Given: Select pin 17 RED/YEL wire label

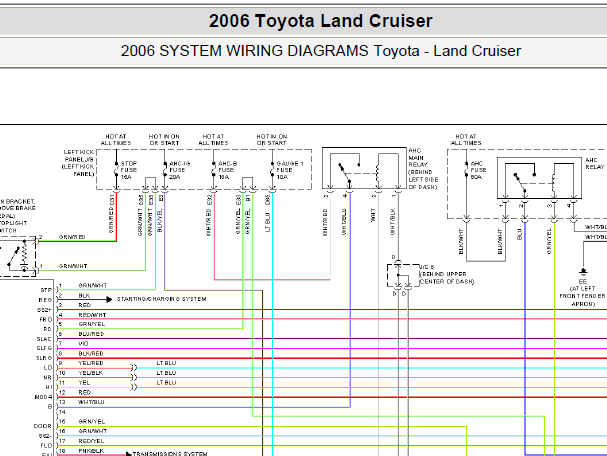Looking at the screenshot, I should 91,441.
